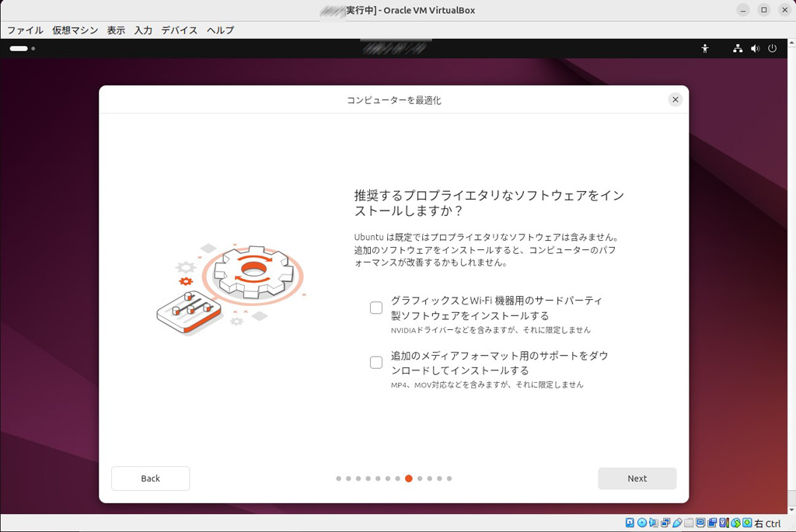Click the guest power icon
796x532 pixels.
coord(772,49)
